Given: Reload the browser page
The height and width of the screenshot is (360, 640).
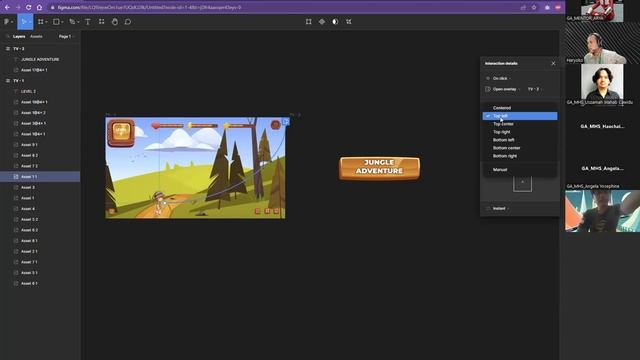Looking at the screenshot, I should [29, 7].
